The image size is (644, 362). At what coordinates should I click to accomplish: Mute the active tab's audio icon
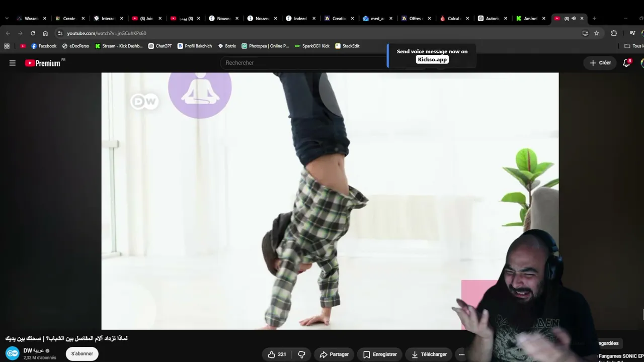[574, 19]
